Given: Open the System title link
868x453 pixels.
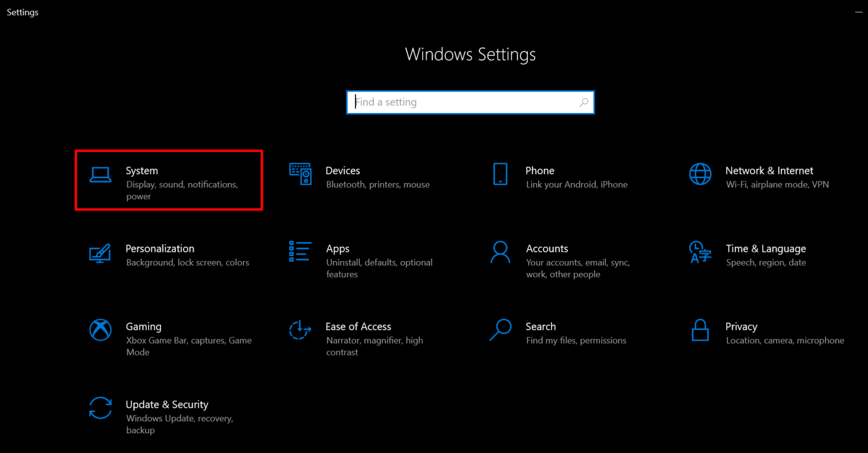Looking at the screenshot, I should tap(142, 171).
